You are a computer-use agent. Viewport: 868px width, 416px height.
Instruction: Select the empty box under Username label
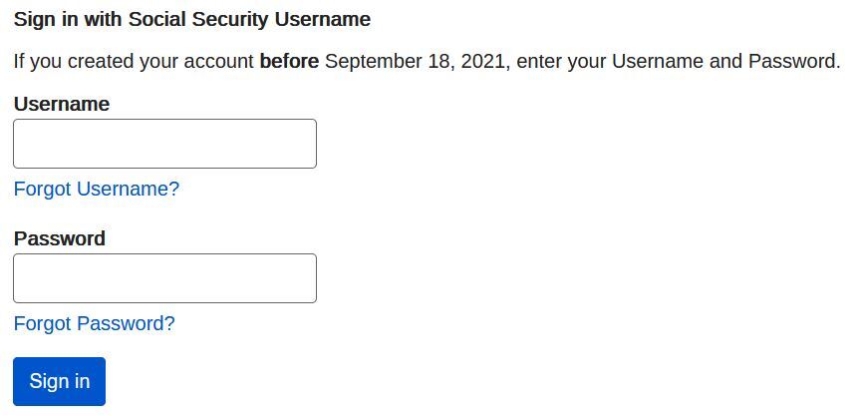click(164, 144)
